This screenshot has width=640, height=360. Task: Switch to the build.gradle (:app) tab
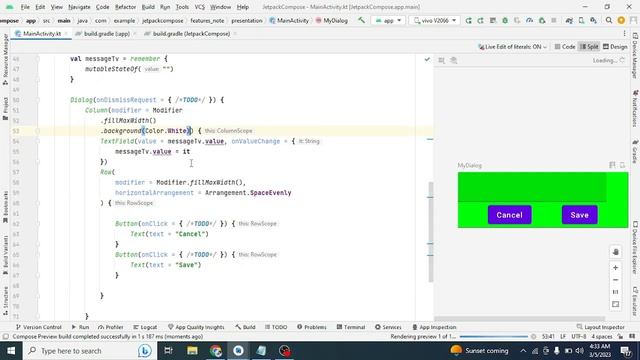click(107, 34)
